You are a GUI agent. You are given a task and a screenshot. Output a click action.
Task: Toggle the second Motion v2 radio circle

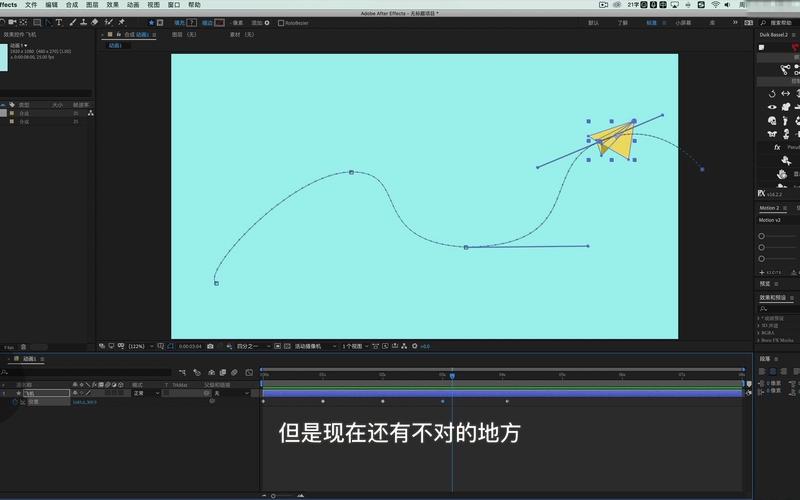(x=761, y=247)
